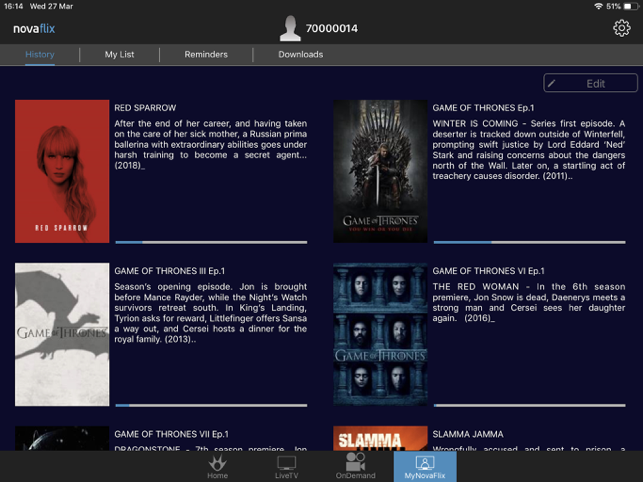Tap the user profile avatar icon

290,28
